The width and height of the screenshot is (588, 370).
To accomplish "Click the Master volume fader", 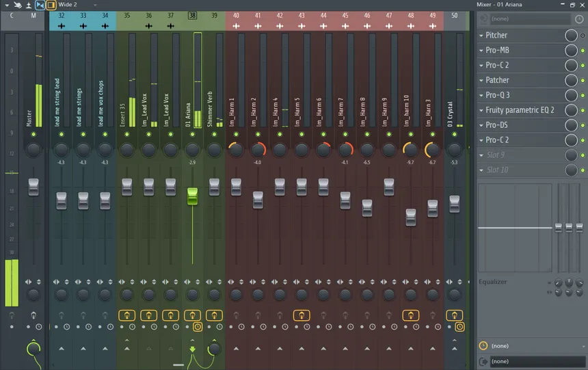I will [34, 187].
